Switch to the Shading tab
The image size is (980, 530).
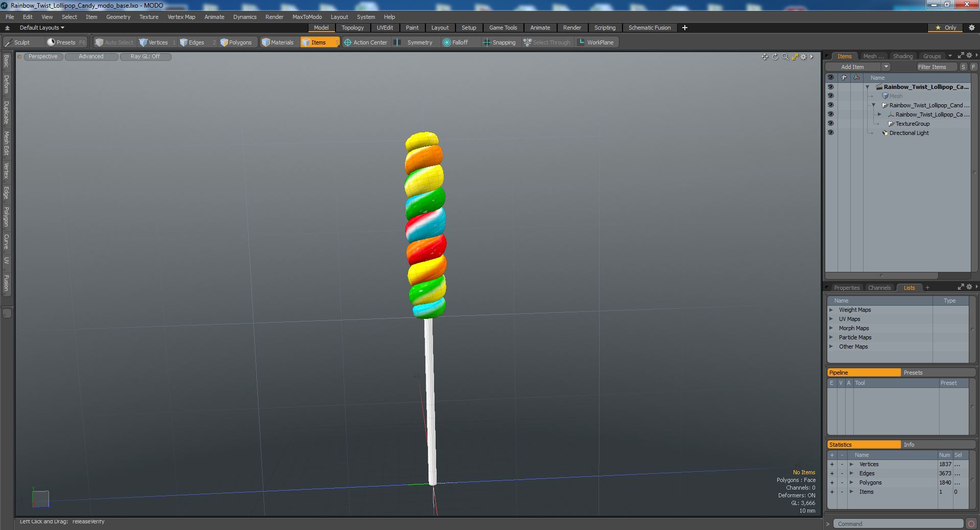click(902, 56)
